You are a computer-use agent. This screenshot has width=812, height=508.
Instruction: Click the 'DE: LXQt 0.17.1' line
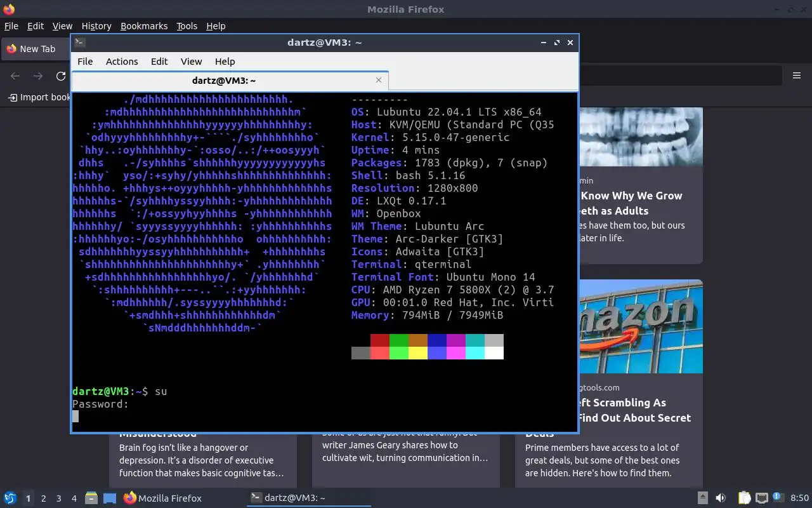click(x=399, y=201)
